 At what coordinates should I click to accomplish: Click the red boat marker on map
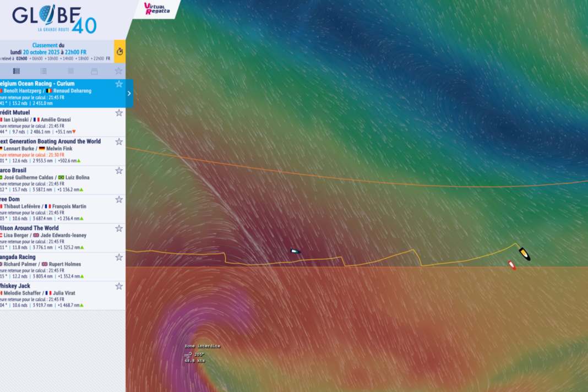(x=512, y=265)
